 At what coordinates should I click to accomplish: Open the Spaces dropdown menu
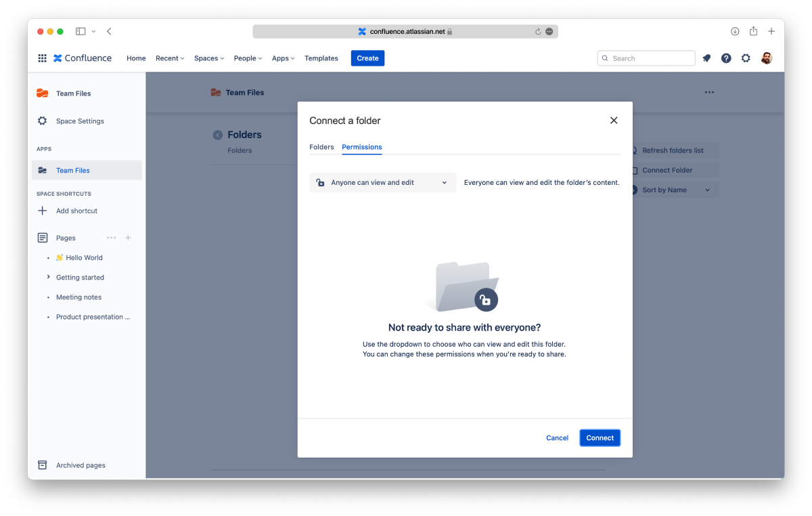pos(209,58)
